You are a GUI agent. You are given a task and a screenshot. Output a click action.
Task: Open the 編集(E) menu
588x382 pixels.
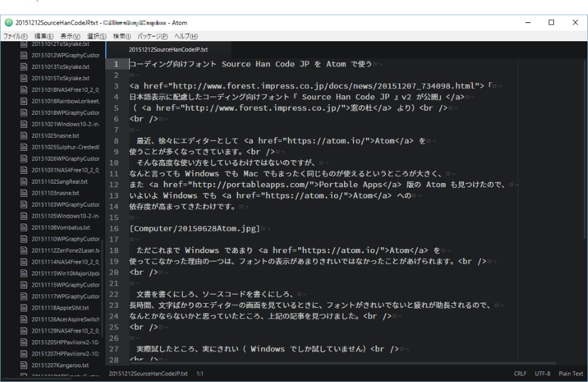tap(44, 36)
